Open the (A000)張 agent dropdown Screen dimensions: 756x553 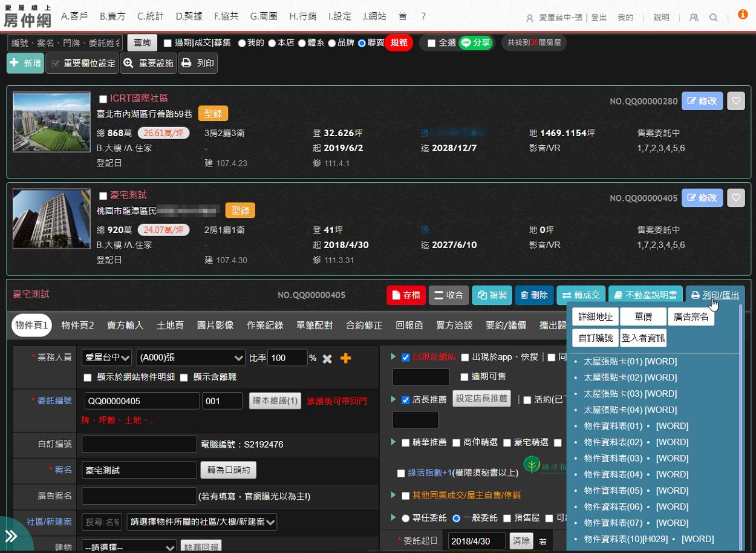[191, 358]
